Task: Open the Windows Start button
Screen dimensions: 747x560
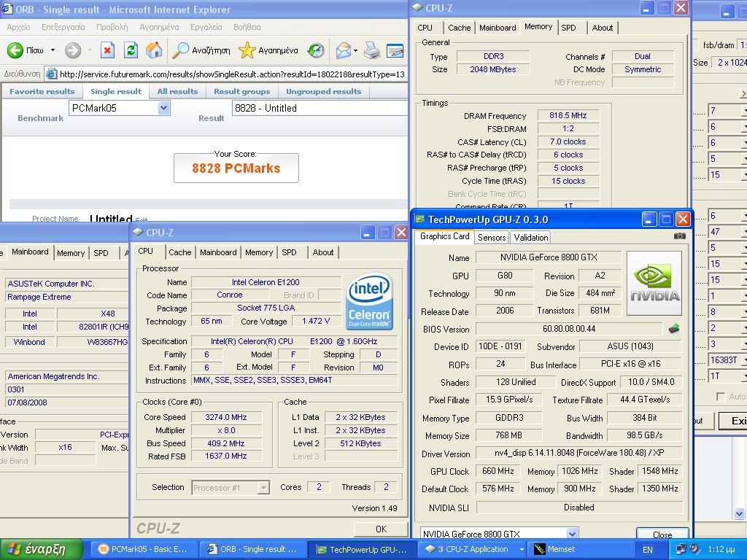Action: tap(42, 549)
